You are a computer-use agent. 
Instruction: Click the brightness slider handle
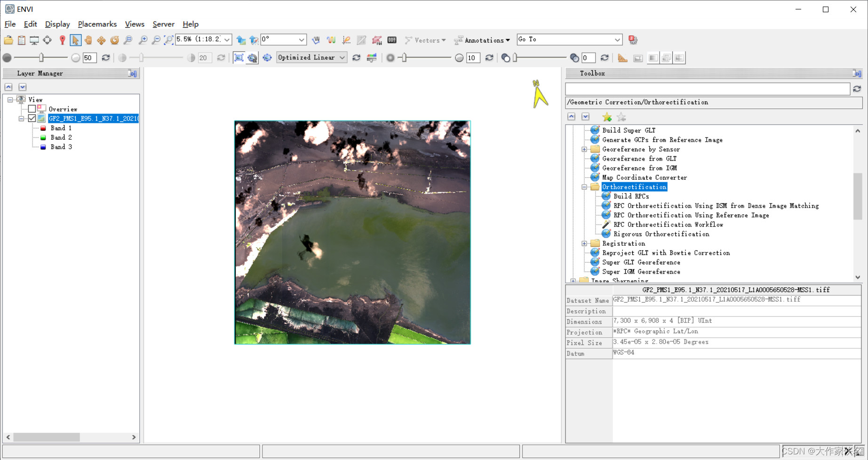(41, 57)
